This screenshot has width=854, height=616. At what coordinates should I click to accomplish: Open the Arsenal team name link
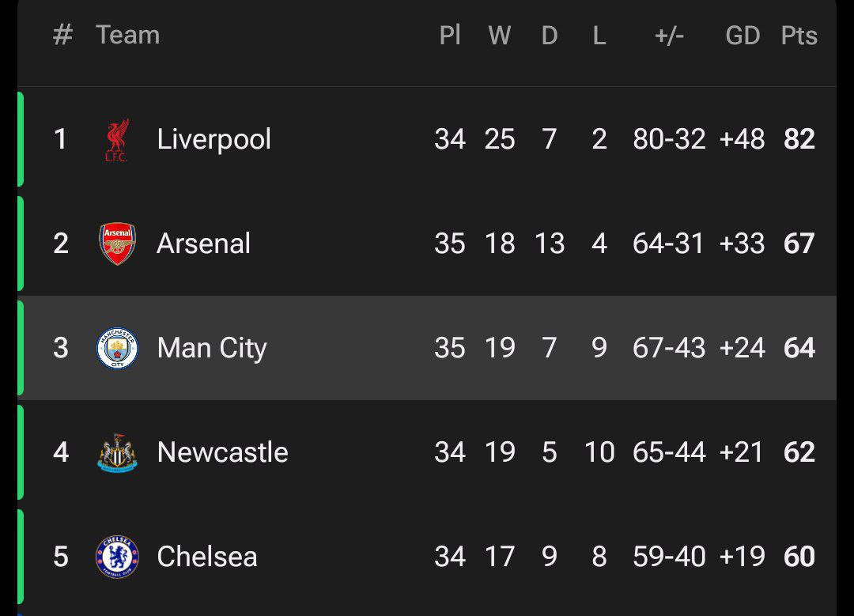pos(203,244)
